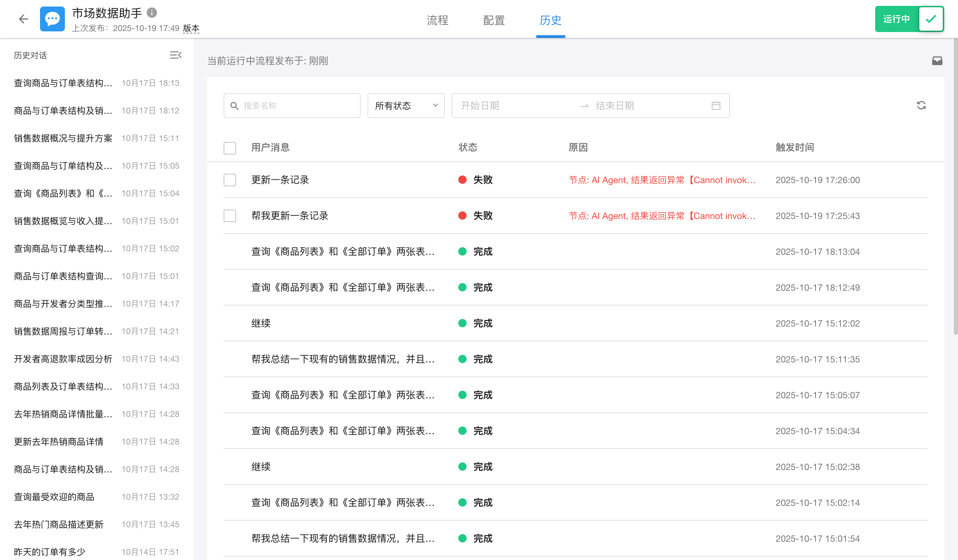Click the blue chat bubble app icon
958x560 pixels.
pyautogui.click(x=52, y=19)
